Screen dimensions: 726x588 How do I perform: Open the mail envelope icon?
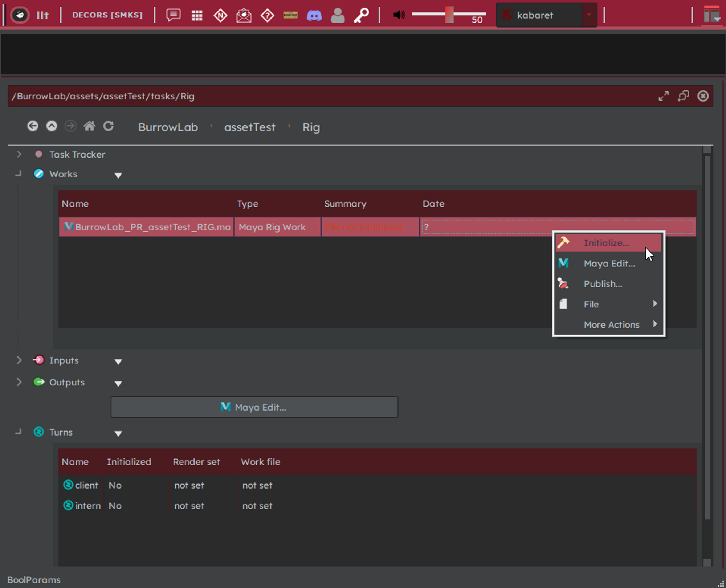[x=244, y=15]
